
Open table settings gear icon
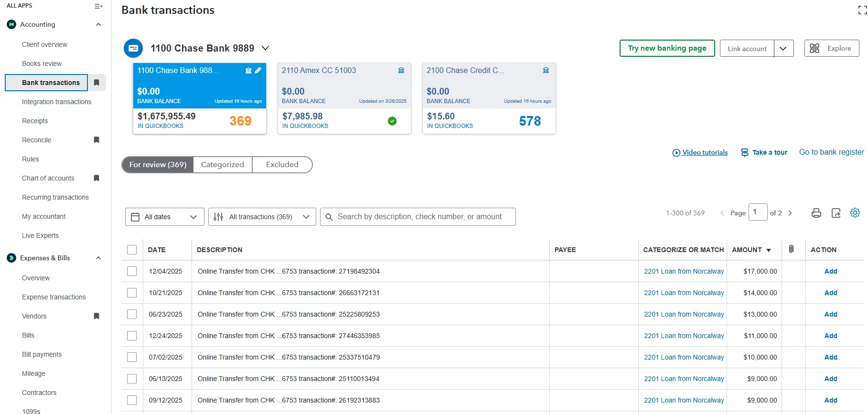tap(855, 212)
